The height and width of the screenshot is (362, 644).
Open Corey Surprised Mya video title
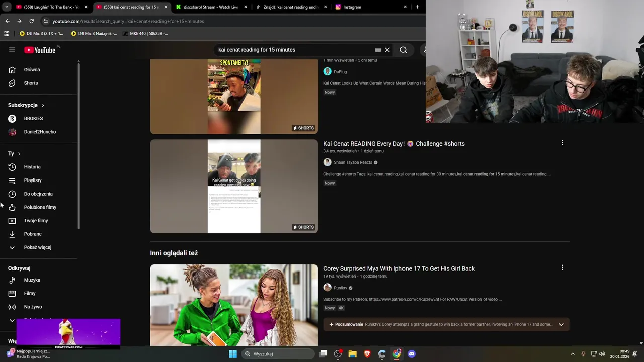click(399, 268)
